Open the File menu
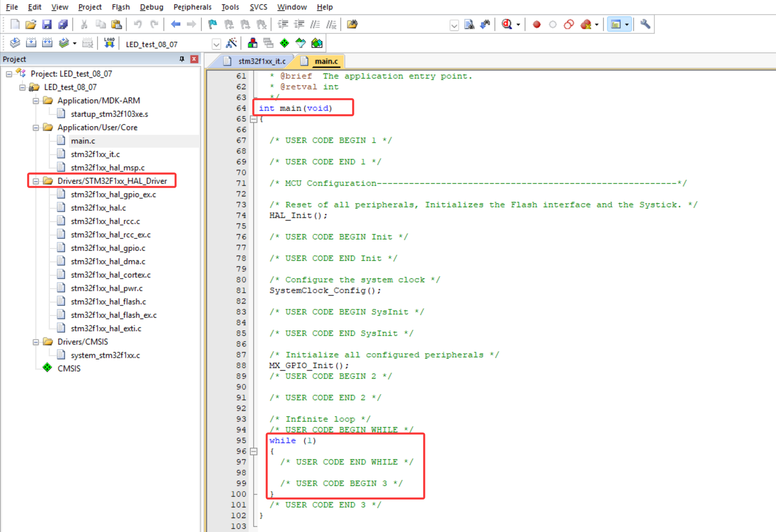This screenshot has width=776, height=532. pyautogui.click(x=12, y=7)
